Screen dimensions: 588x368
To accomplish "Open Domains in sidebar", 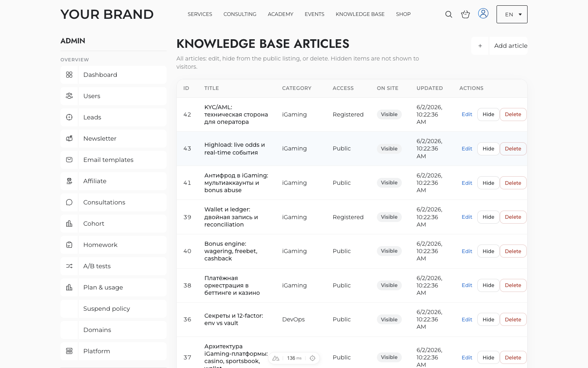I will (x=114, y=330).
